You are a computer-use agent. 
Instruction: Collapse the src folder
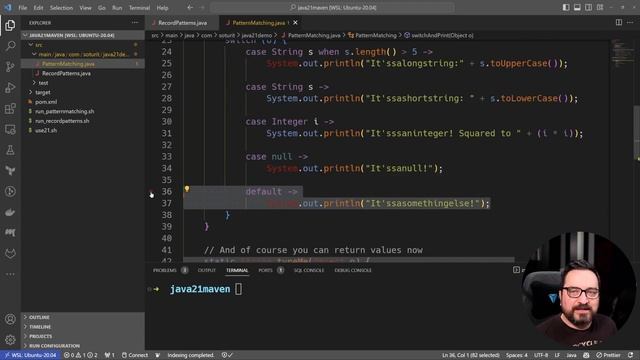(83, 45)
